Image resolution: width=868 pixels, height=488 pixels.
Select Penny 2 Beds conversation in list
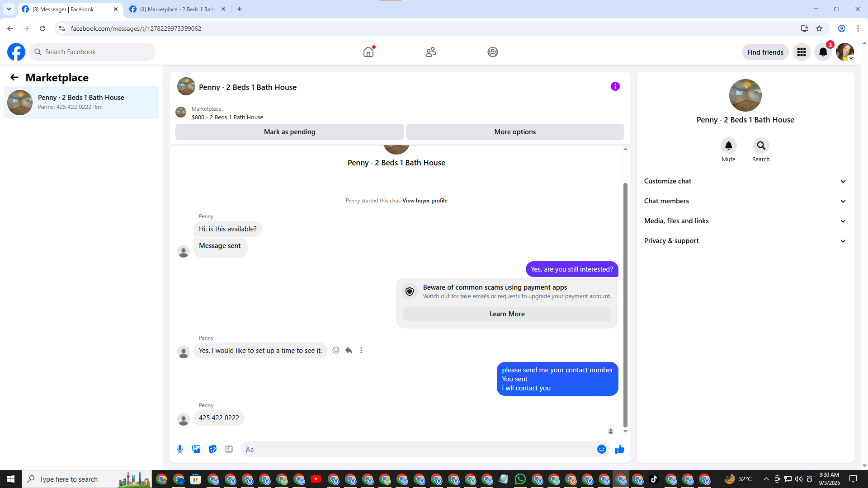(81, 103)
